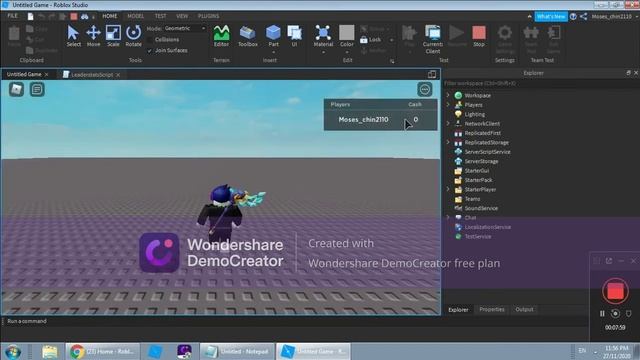Click red record stop button in DemoCreator
Viewport: 640px width, 360px height.
615,291
